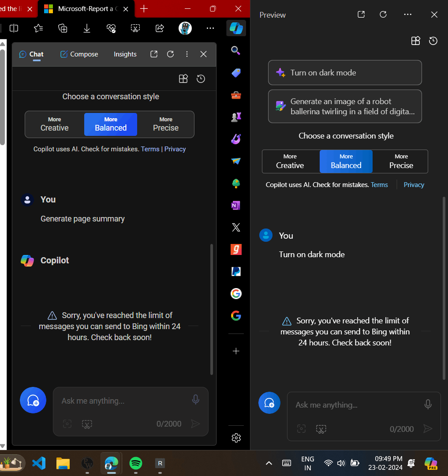Screen dimensions: 448x476
Task: Open Browser essentials heart icon
Action: coord(111,29)
